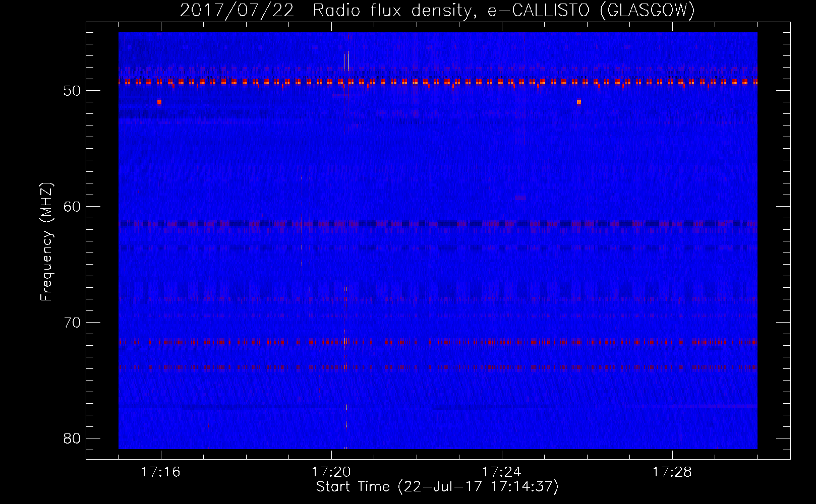Click the 17:28 time tick label
This screenshot has height=504, width=816.
(672, 472)
